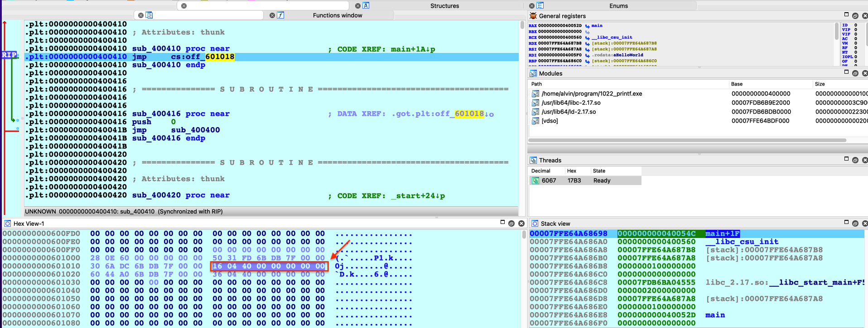The width and height of the screenshot is (868, 328).
Task: Click the file icon beside 1022_printf.exe module
Action: coord(535,94)
